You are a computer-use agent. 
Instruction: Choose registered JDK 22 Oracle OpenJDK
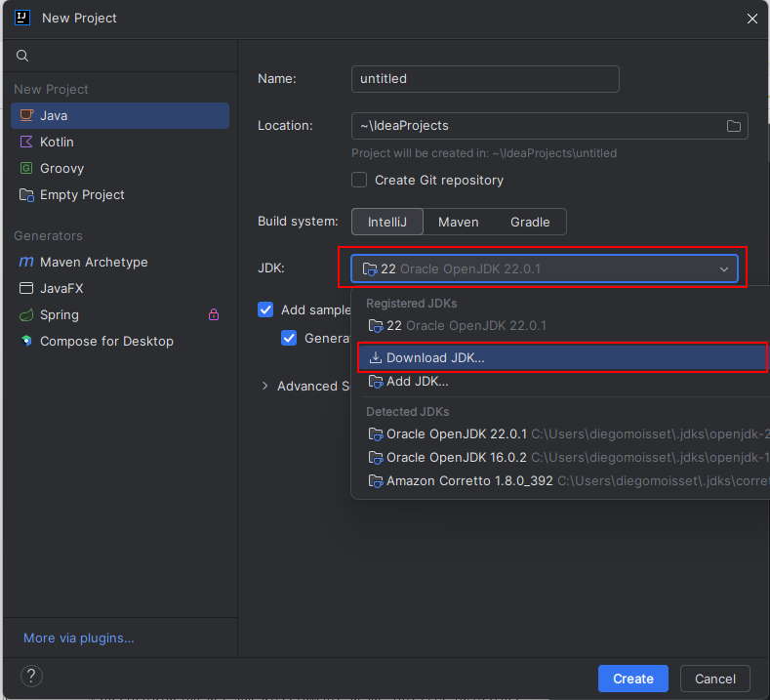565,326
